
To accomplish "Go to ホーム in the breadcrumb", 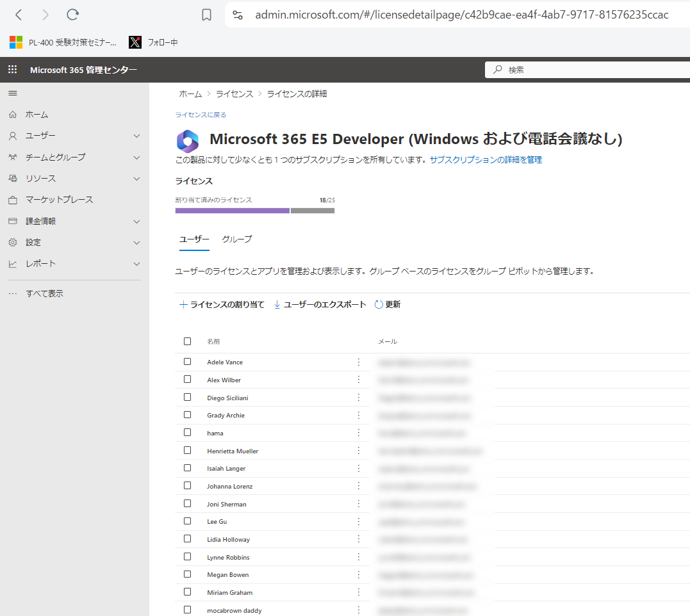I will coord(190,93).
